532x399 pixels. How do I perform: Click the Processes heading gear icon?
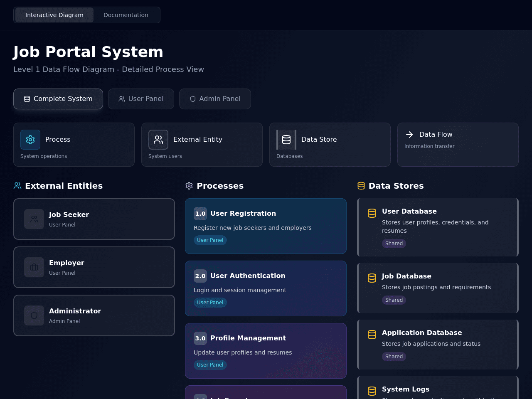(189, 186)
